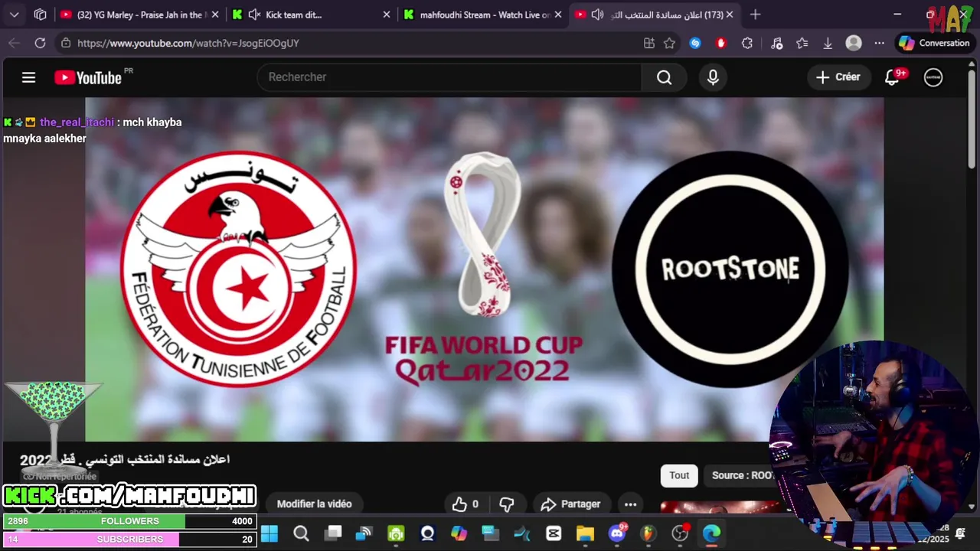Open the YouTube account avatar menu
Screen dimensions: 980x551
[933, 77]
